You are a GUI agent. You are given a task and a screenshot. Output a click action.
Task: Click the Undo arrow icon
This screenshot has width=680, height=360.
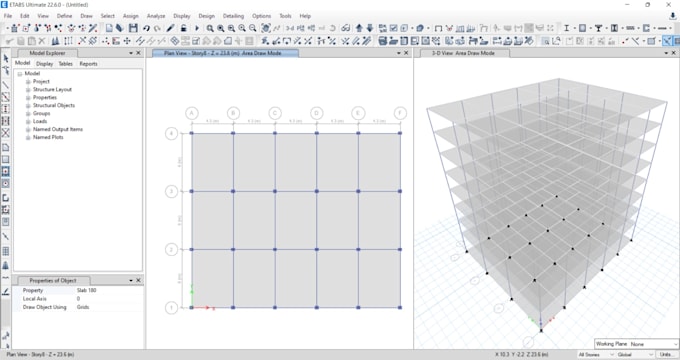click(146, 28)
